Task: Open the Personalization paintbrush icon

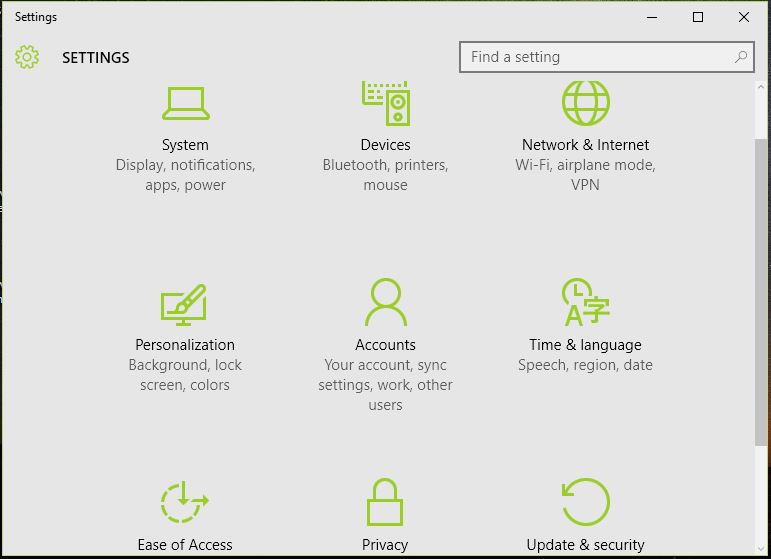Action: pyautogui.click(x=184, y=304)
